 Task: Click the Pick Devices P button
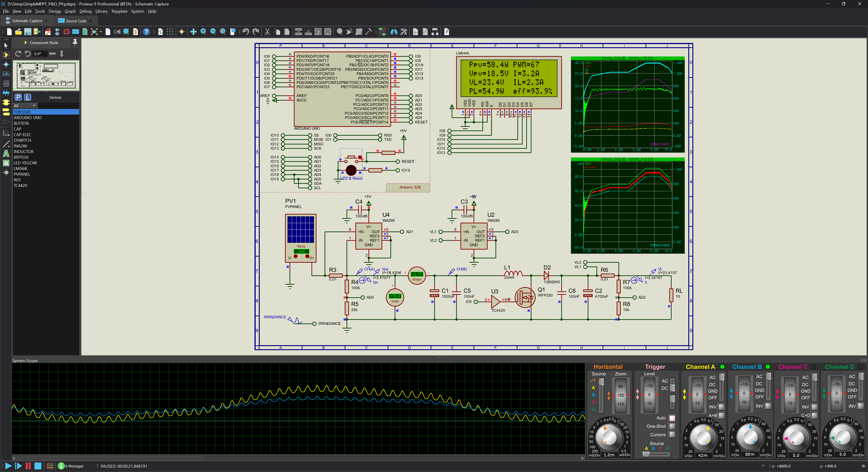(x=19, y=97)
